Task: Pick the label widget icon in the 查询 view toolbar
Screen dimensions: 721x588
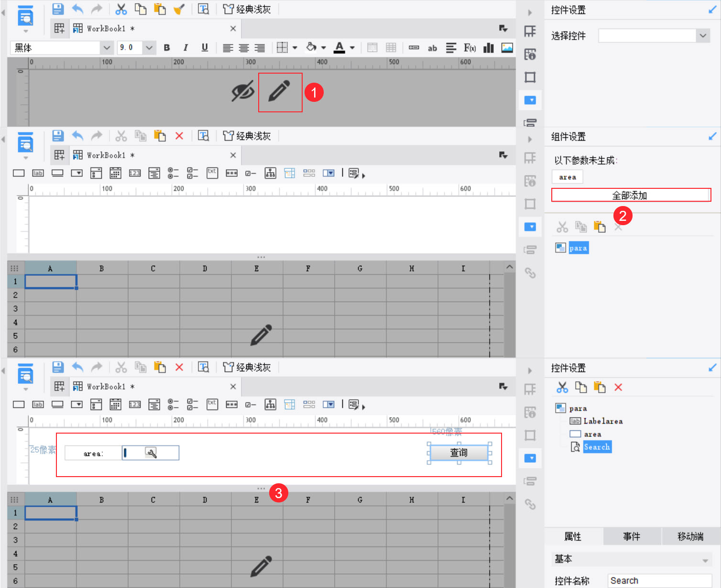Action: click(x=38, y=404)
